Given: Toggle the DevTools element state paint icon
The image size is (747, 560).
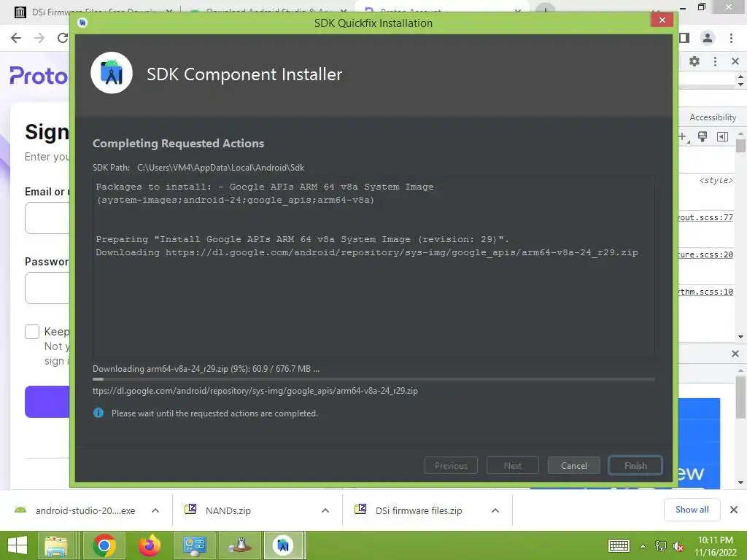Looking at the screenshot, I should click(703, 137).
